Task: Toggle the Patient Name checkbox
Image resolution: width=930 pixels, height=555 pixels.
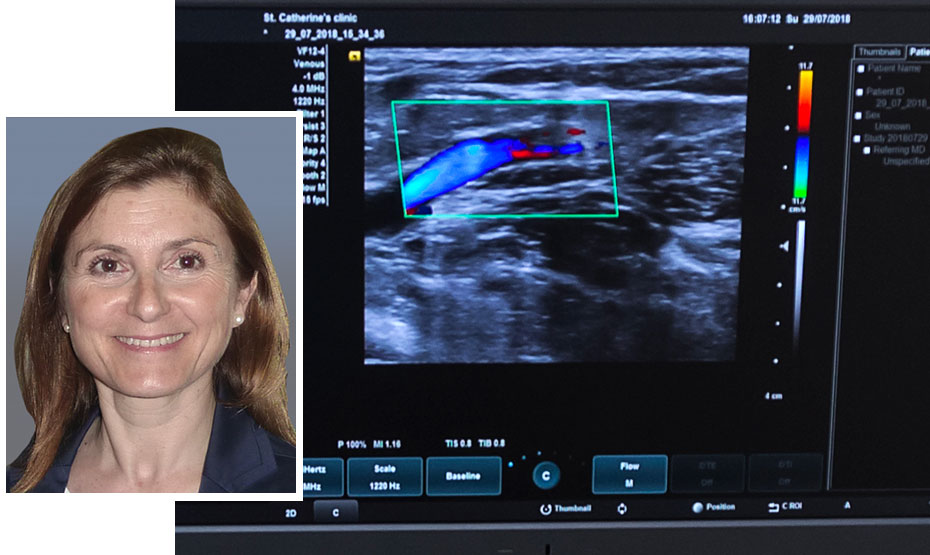Action: point(860,68)
